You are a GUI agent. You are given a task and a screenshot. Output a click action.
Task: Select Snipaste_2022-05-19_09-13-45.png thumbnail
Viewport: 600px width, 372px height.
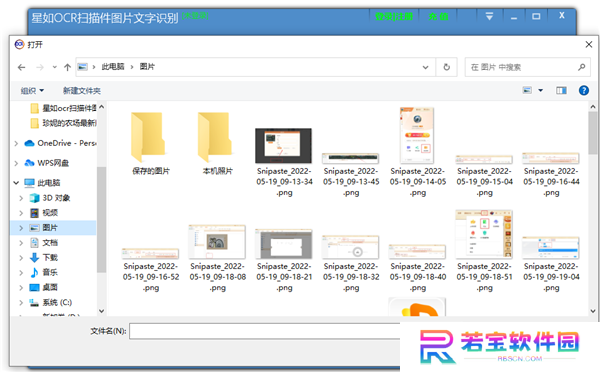point(351,158)
